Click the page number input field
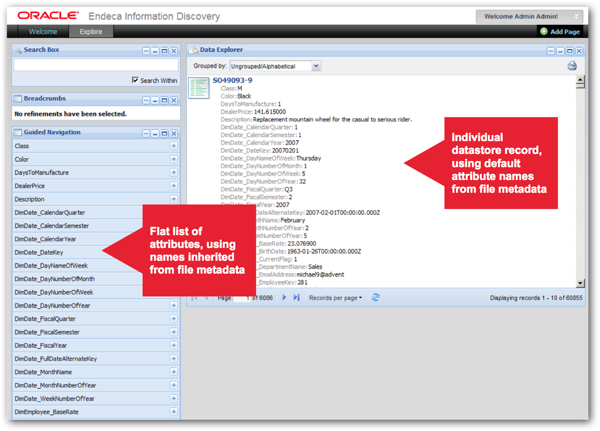The width and height of the screenshot is (600, 431). (x=241, y=298)
